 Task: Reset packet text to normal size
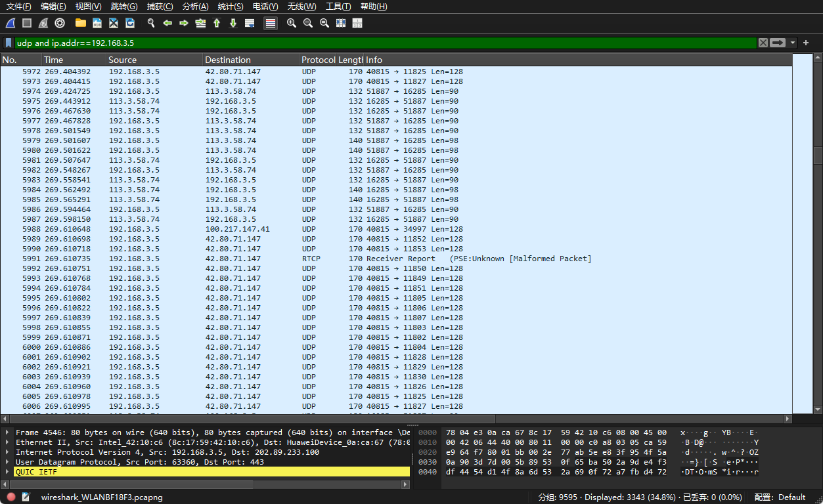(x=324, y=23)
